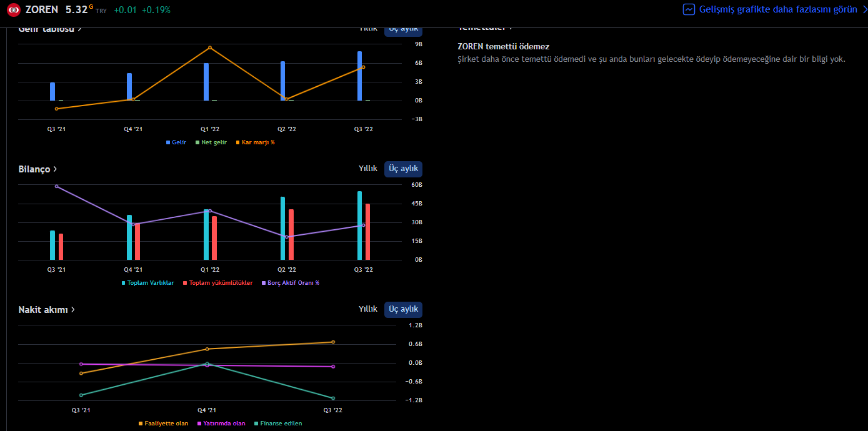Toggle the Gelir series in the legend
The height and width of the screenshot is (431, 868).
[176, 142]
